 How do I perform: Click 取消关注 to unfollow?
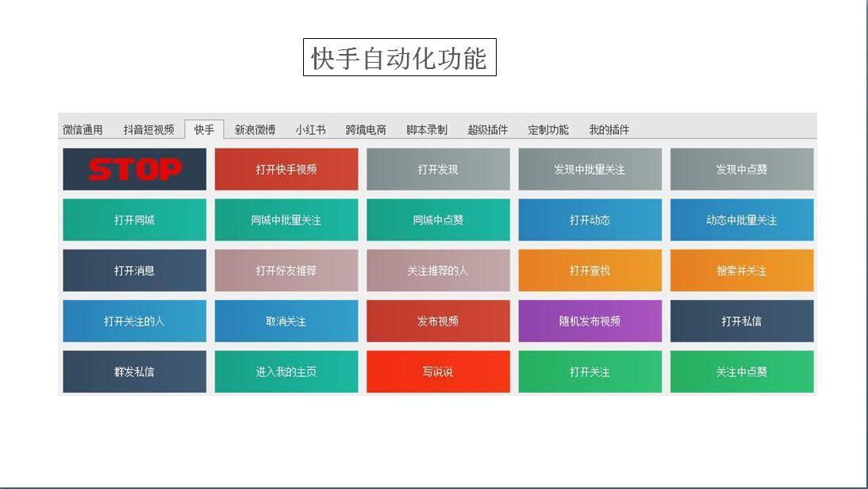[286, 321]
